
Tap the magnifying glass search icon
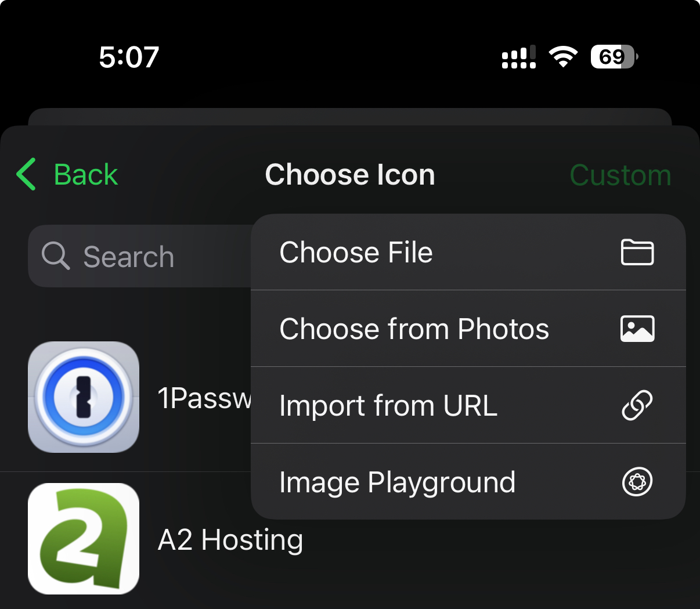coord(56,256)
